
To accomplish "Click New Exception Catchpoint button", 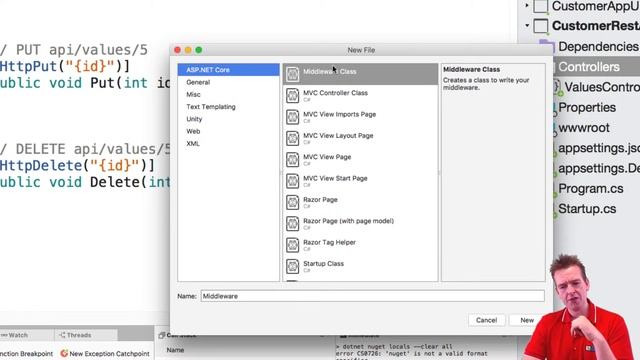I will pyautogui.click(x=105, y=353).
